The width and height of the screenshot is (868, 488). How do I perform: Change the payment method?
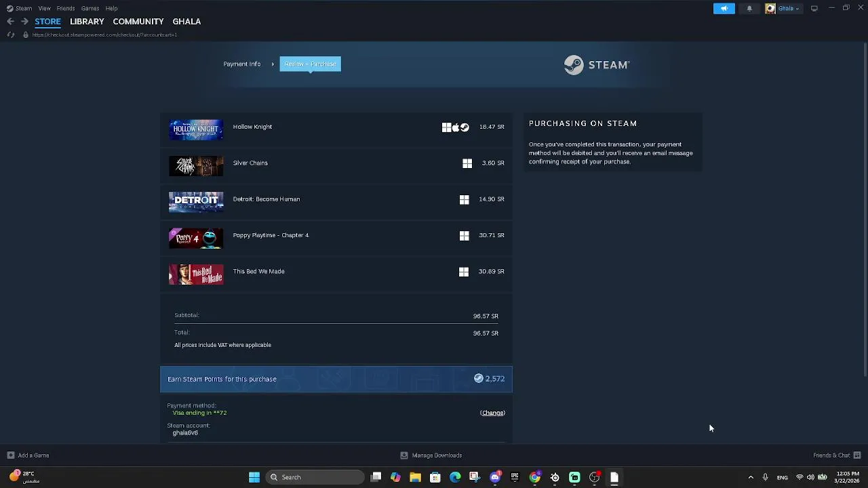point(492,413)
